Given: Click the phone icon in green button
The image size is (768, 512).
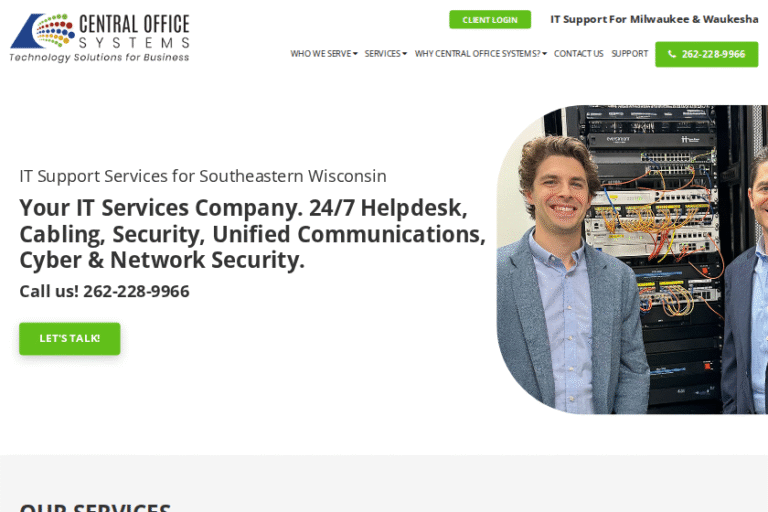Looking at the screenshot, I should [672, 54].
